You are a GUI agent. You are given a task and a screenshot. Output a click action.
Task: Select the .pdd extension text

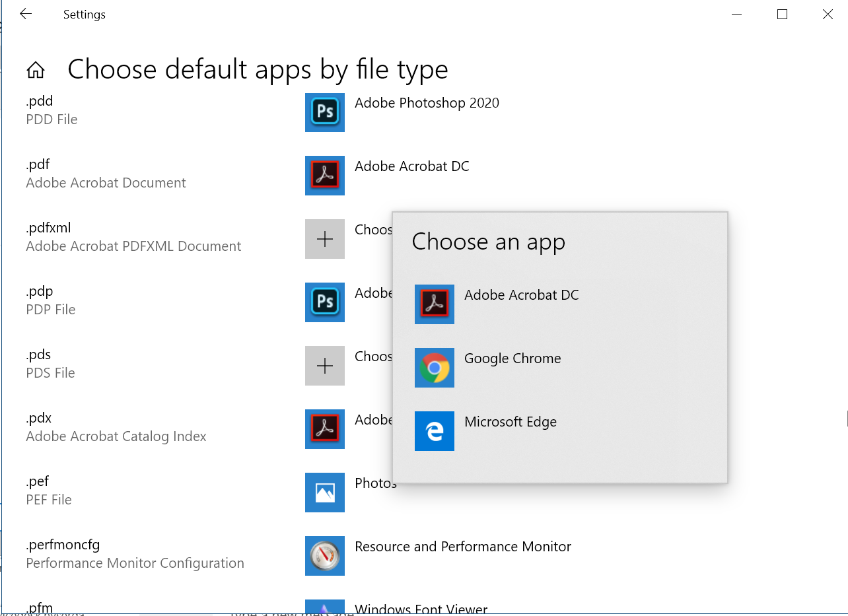pyautogui.click(x=40, y=101)
